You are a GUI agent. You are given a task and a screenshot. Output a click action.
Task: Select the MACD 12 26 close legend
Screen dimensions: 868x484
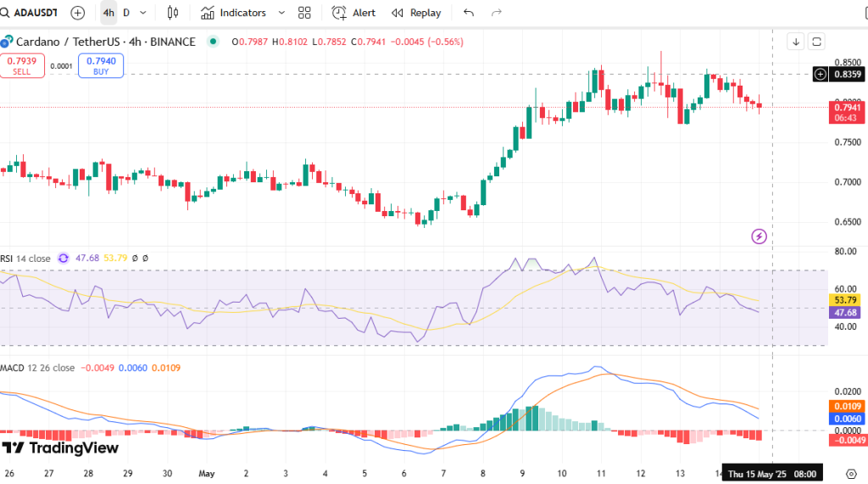(37, 368)
